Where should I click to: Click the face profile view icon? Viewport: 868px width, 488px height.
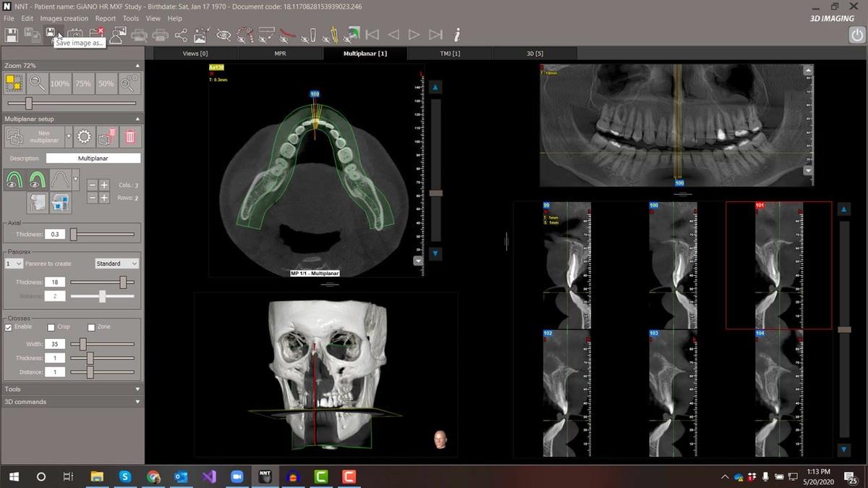(37, 202)
